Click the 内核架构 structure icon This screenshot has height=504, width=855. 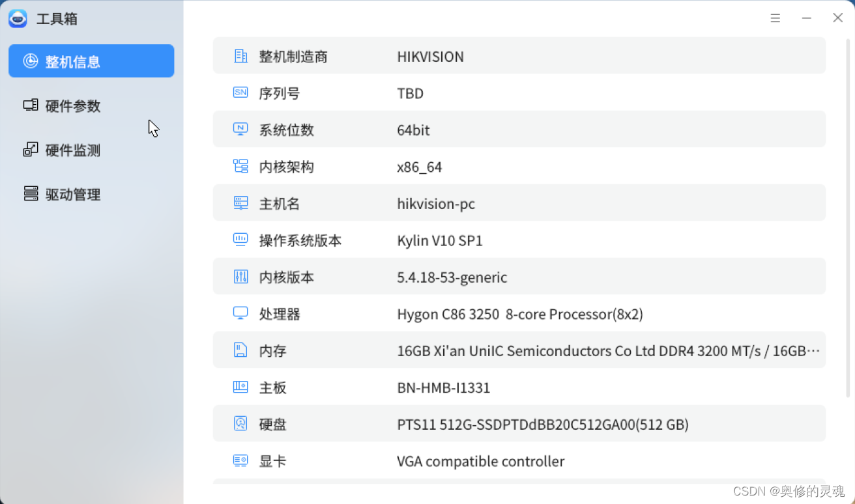(240, 166)
